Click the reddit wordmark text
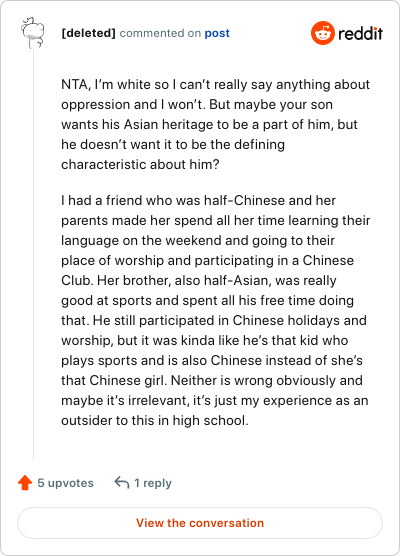This screenshot has width=400, height=556. tap(360, 33)
